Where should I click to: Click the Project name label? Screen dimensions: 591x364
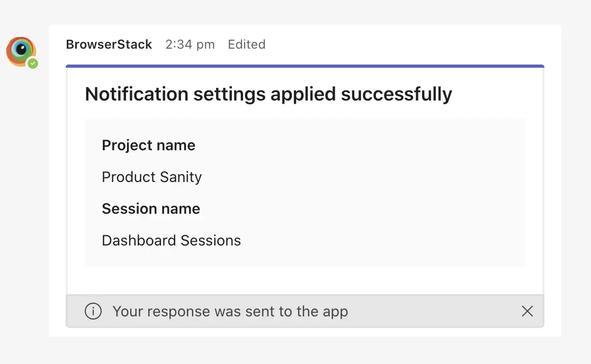click(x=148, y=145)
